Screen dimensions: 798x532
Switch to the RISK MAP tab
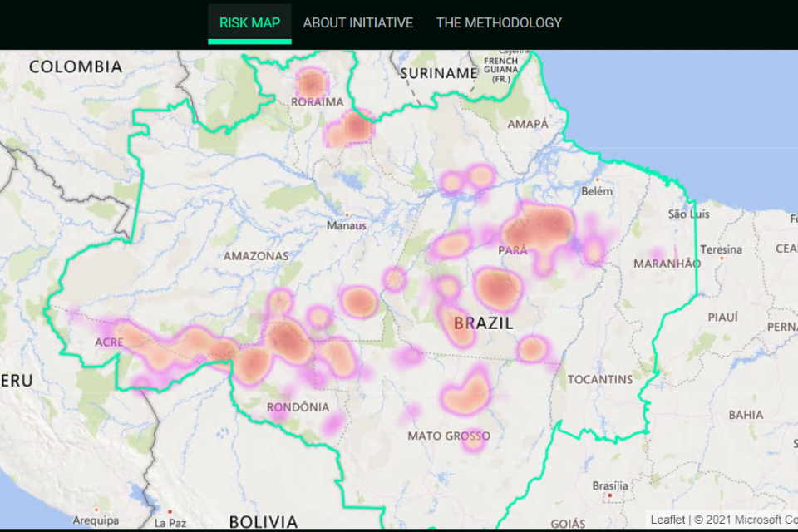pos(249,22)
